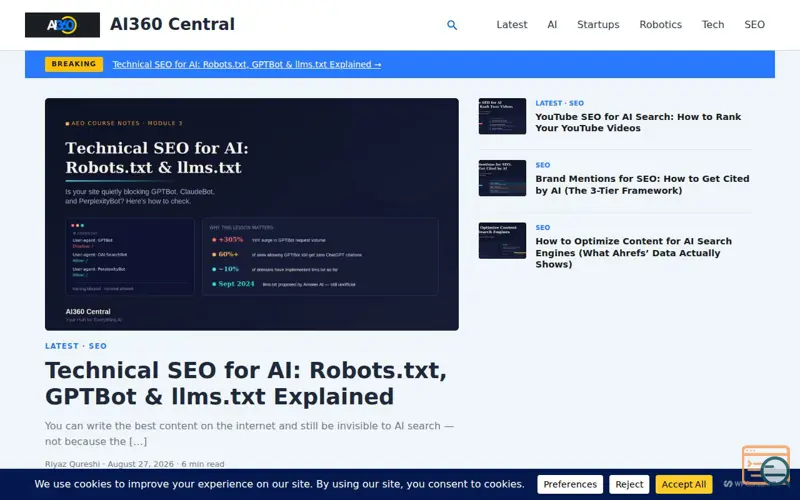
Task: Reject cookies
Action: (629, 484)
